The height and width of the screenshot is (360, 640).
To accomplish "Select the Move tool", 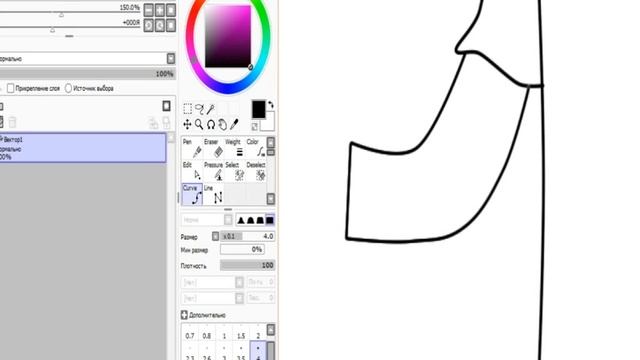I will pyautogui.click(x=187, y=124).
